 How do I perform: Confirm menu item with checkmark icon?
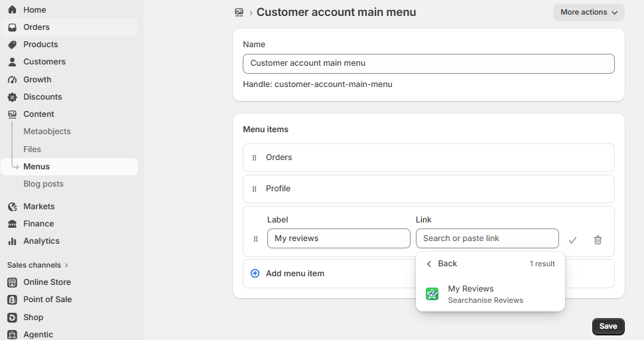(572, 240)
